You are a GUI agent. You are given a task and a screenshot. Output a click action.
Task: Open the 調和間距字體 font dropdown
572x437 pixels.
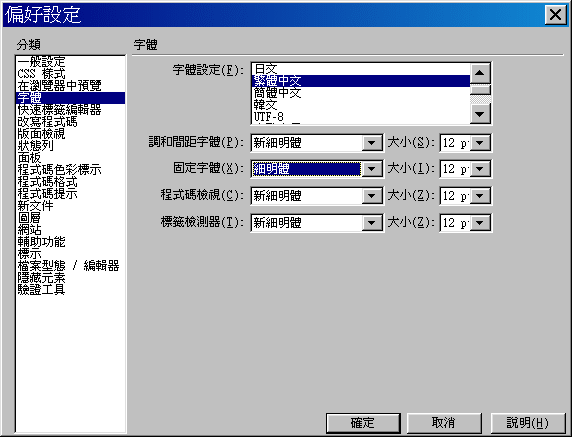click(x=372, y=143)
